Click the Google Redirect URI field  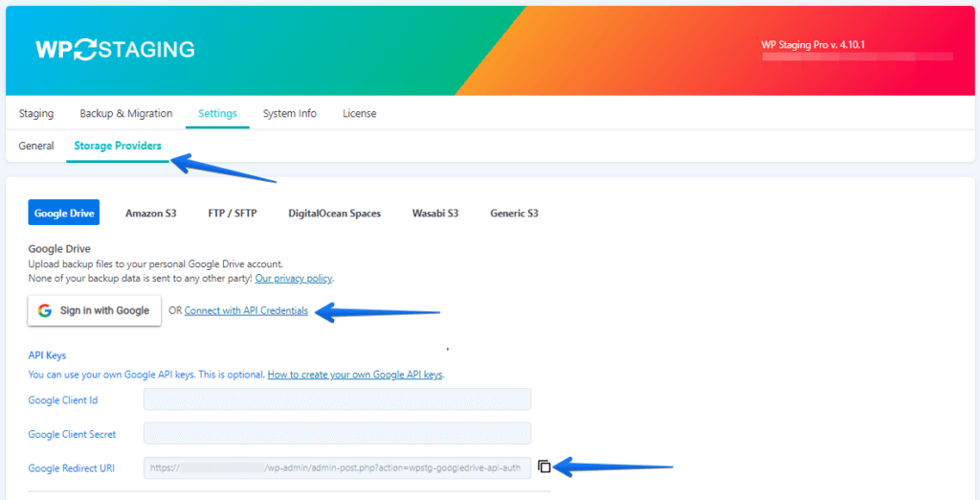click(338, 467)
